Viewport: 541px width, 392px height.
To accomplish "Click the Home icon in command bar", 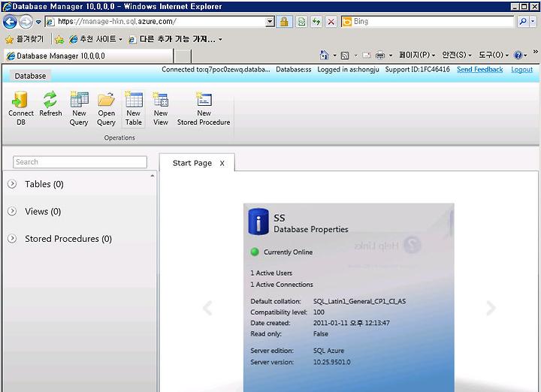I will pos(325,55).
